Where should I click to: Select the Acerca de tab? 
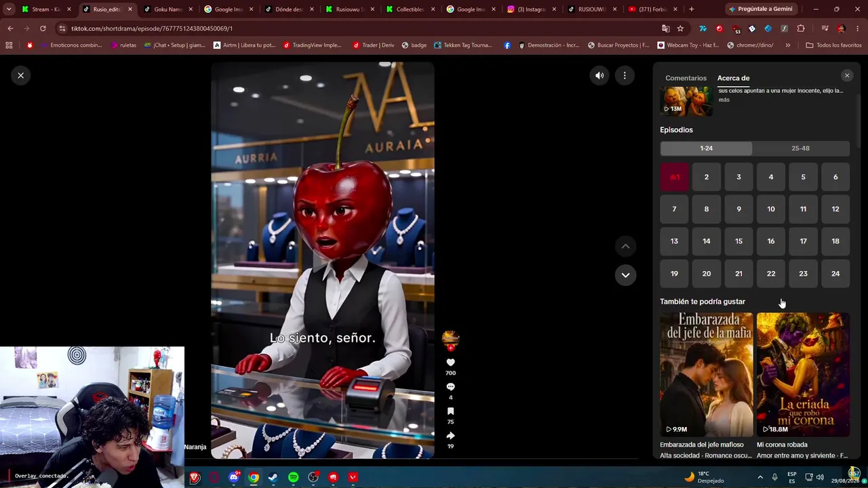click(733, 78)
